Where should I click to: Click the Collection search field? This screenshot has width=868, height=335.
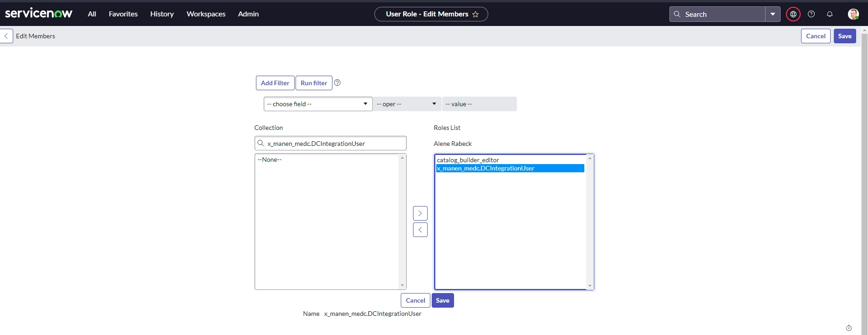click(331, 143)
